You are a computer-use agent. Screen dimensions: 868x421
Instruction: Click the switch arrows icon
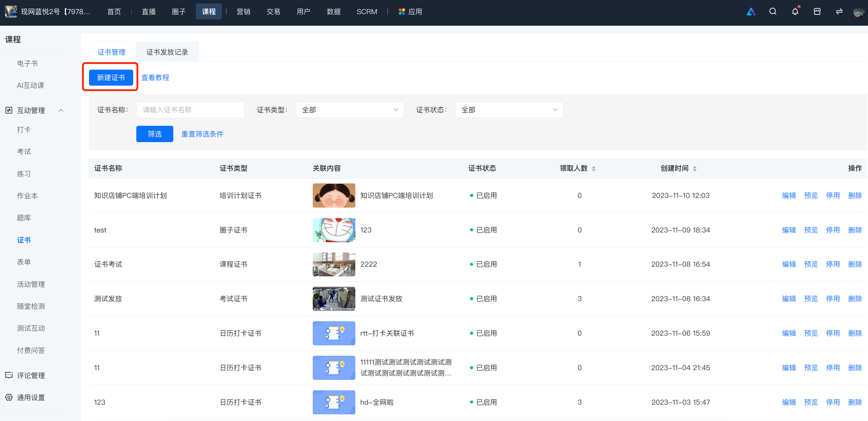click(x=839, y=12)
